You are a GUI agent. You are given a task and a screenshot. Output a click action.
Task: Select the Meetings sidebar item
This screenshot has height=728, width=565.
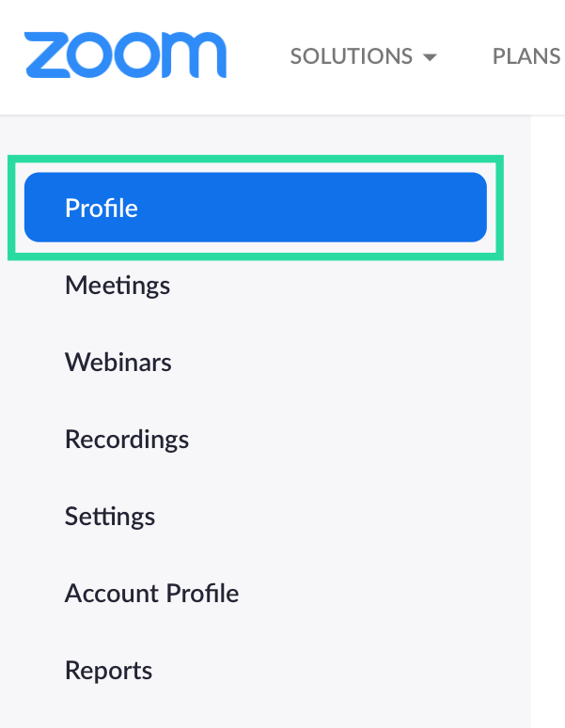(x=118, y=285)
